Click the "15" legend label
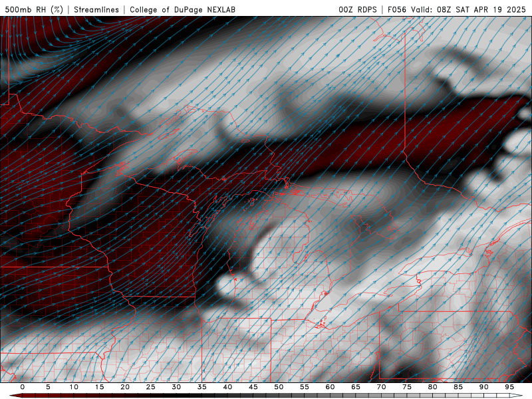 click(99, 387)
